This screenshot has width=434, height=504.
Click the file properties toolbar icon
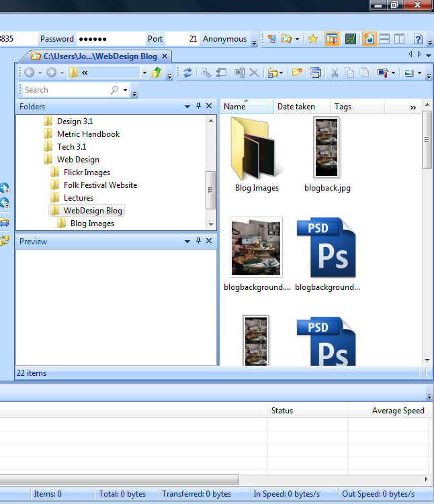coord(221,72)
